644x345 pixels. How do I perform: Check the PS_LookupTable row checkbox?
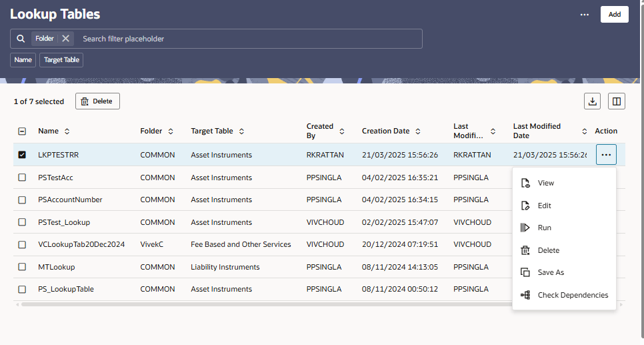[22, 290]
